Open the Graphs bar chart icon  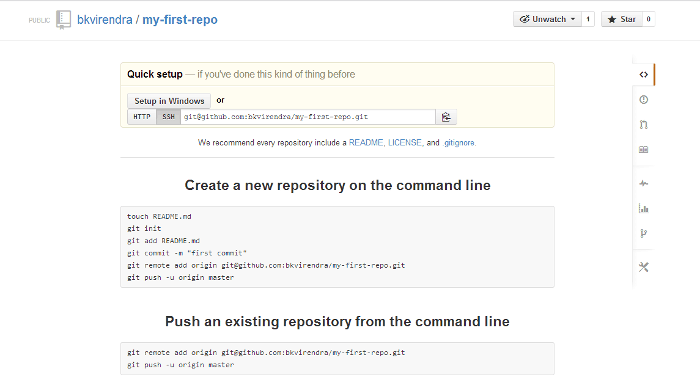point(643,209)
